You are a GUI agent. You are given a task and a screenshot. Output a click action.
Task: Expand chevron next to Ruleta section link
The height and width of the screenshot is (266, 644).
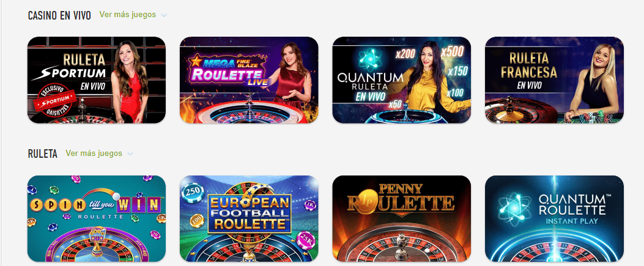130,154
